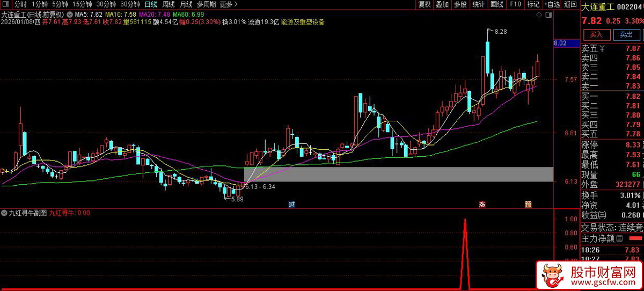Switch to 月线 monthly chart
Screen dimensions: 644x291
point(186,4)
